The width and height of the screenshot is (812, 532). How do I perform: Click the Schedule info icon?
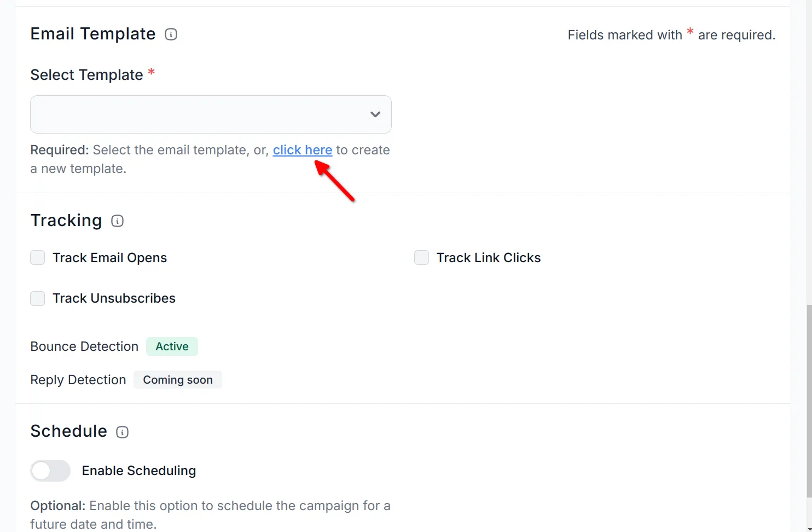coord(122,432)
